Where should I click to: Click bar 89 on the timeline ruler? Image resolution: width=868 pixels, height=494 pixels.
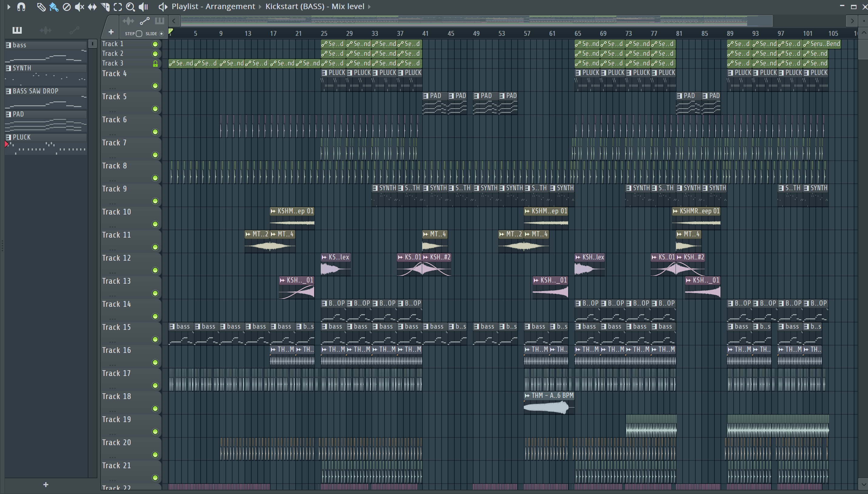[x=730, y=34]
